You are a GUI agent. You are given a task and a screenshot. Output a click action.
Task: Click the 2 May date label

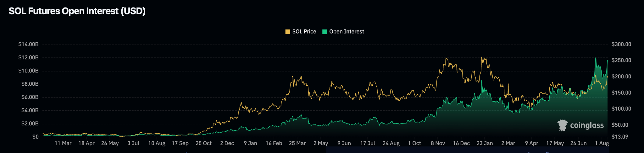(321, 143)
